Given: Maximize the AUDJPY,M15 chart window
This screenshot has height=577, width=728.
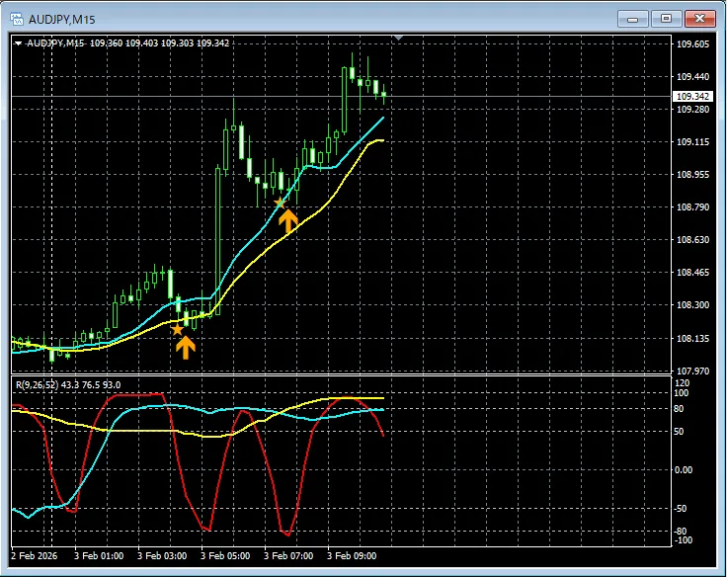Looking at the screenshot, I should coord(667,19).
